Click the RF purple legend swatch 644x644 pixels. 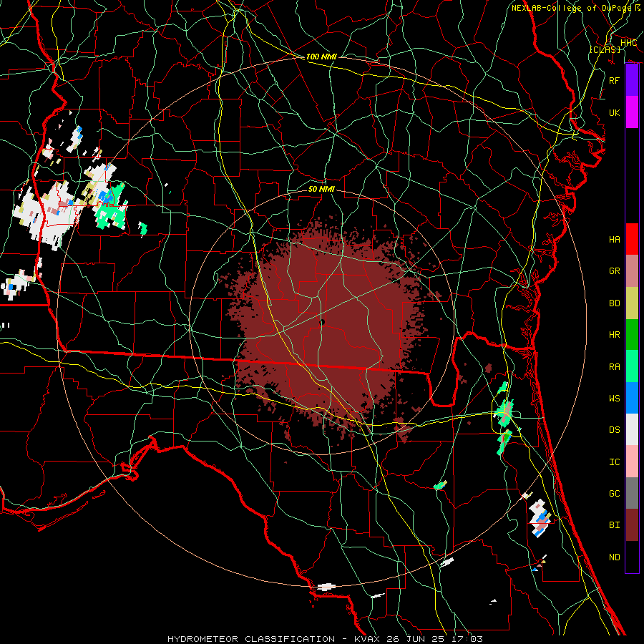pos(632,79)
